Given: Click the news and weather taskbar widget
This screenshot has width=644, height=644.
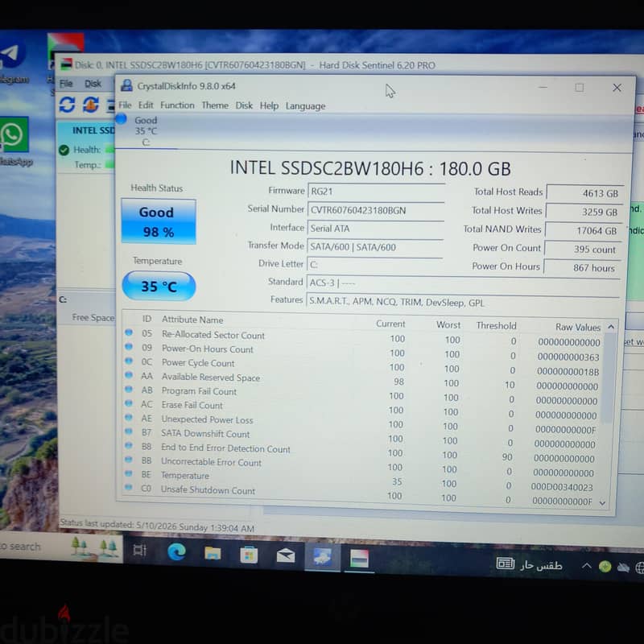Looking at the screenshot, I should [529, 565].
